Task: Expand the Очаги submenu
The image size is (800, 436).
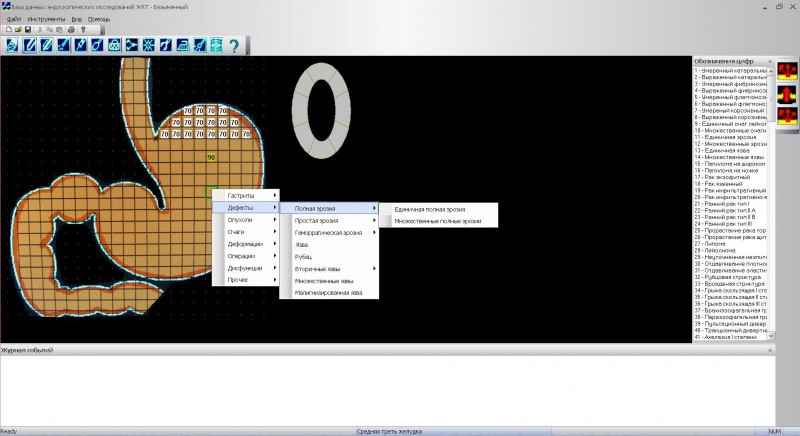Action: [x=245, y=232]
